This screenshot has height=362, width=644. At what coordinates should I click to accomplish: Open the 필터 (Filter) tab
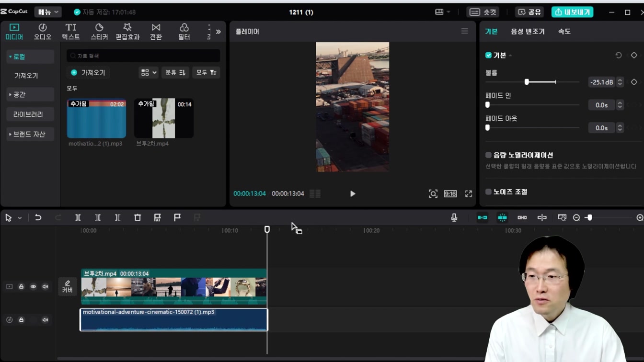point(184,32)
